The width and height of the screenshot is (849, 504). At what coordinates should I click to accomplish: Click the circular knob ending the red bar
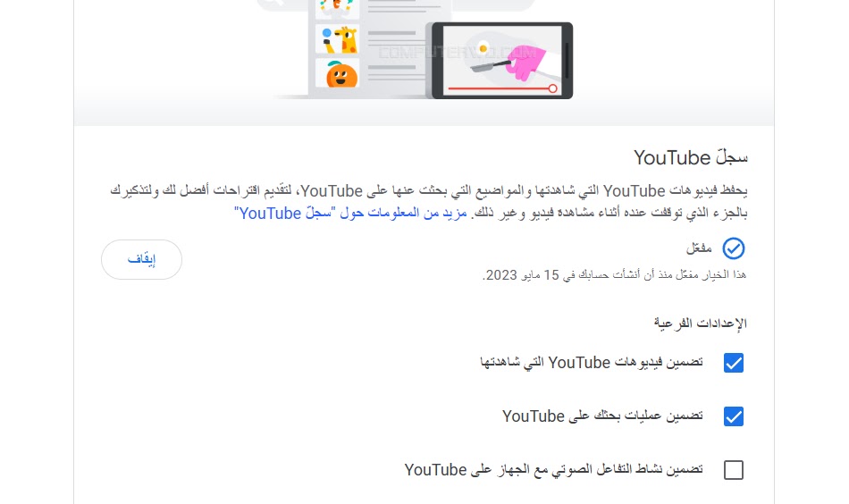[552, 88]
